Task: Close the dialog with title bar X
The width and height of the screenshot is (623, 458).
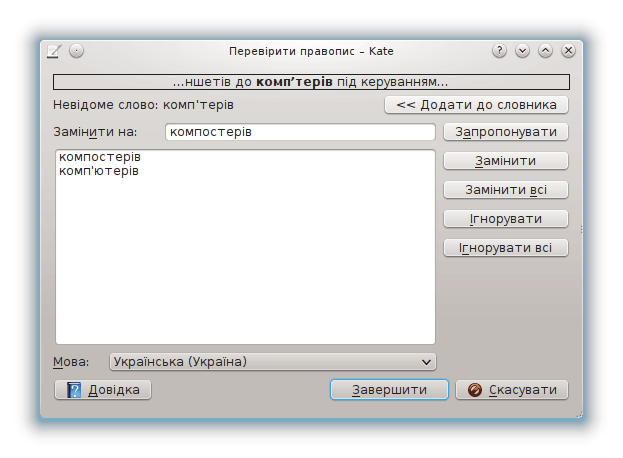Action: point(568,50)
